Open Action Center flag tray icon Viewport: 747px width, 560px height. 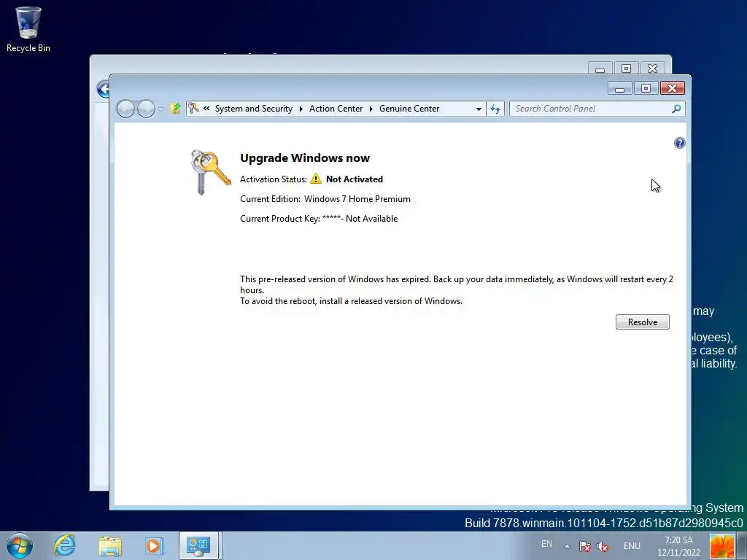coord(585,546)
